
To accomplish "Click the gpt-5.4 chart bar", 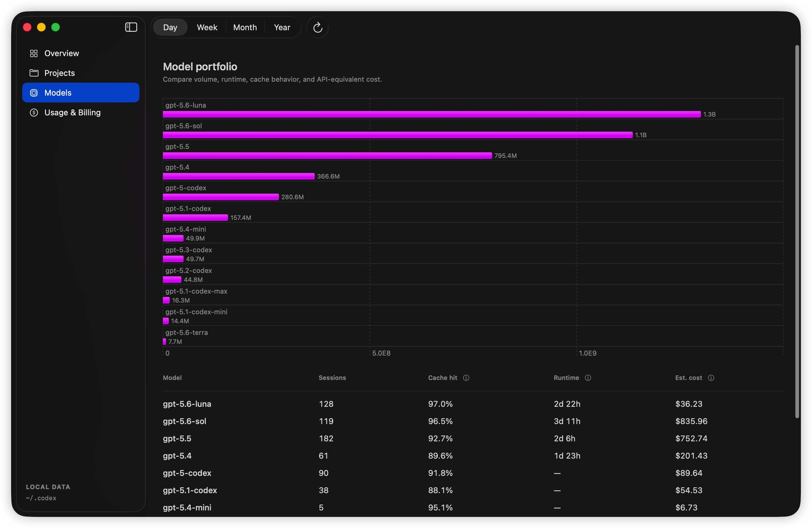I will [x=238, y=176].
